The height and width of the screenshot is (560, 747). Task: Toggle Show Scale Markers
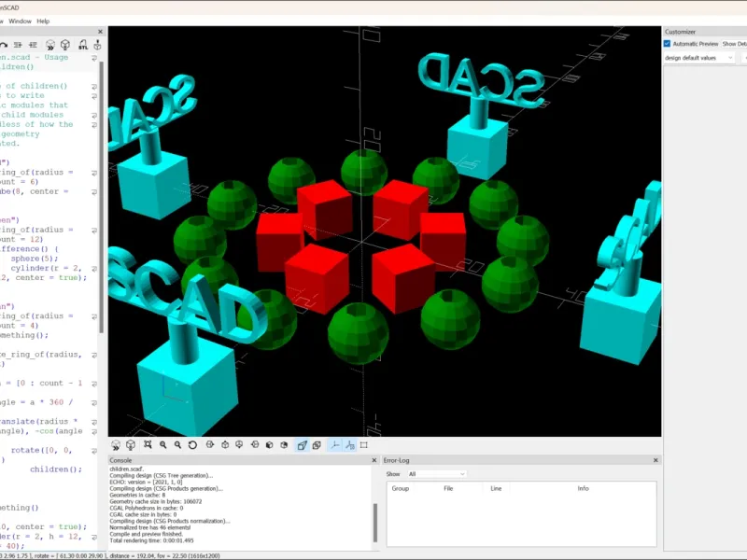349,445
